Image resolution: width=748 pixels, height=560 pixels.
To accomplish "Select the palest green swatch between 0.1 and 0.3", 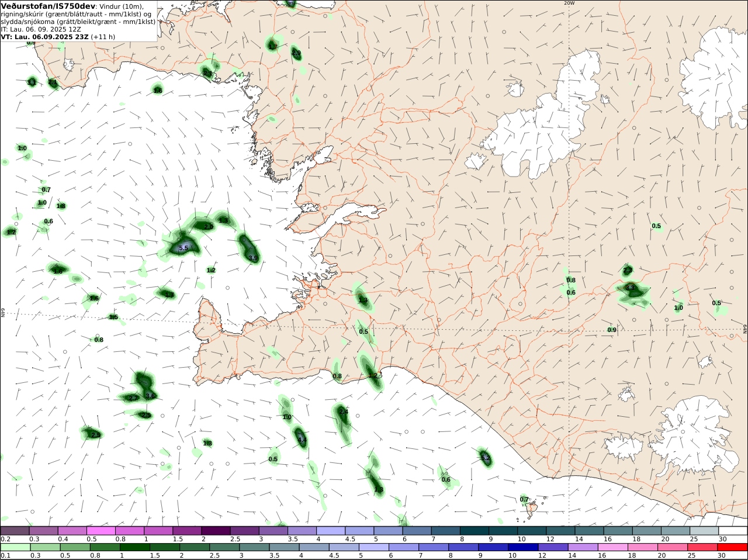I will tap(15, 547).
